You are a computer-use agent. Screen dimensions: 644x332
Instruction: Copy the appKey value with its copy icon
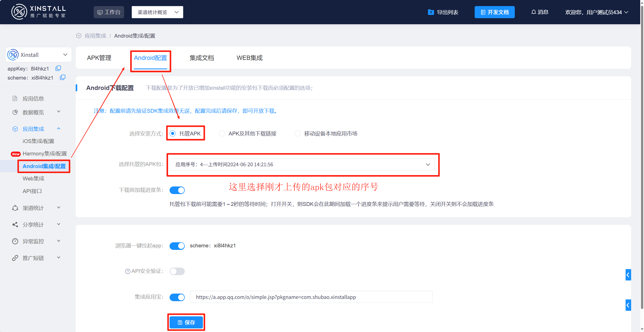pyautogui.click(x=58, y=68)
